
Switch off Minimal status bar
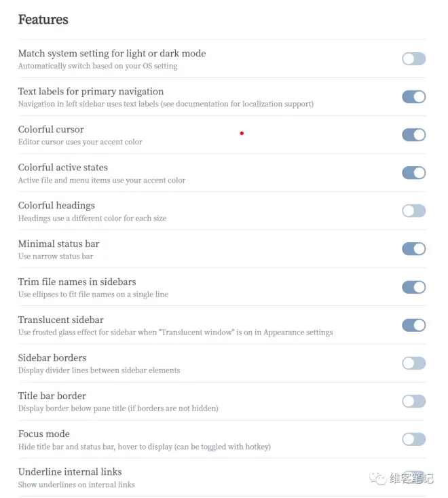coord(413,249)
